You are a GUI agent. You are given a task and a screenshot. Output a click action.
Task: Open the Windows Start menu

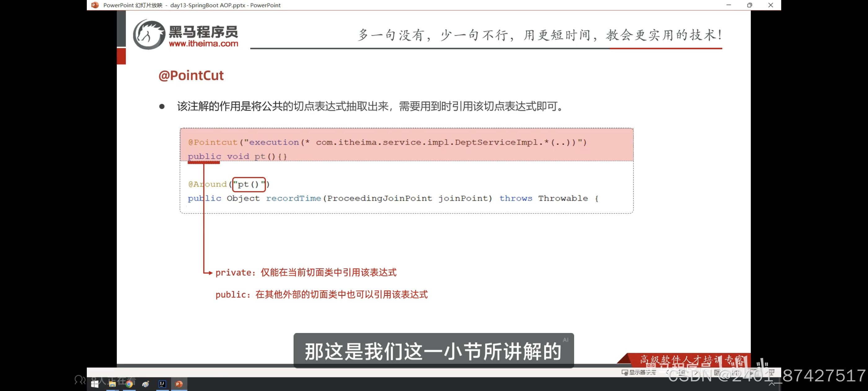(95, 384)
